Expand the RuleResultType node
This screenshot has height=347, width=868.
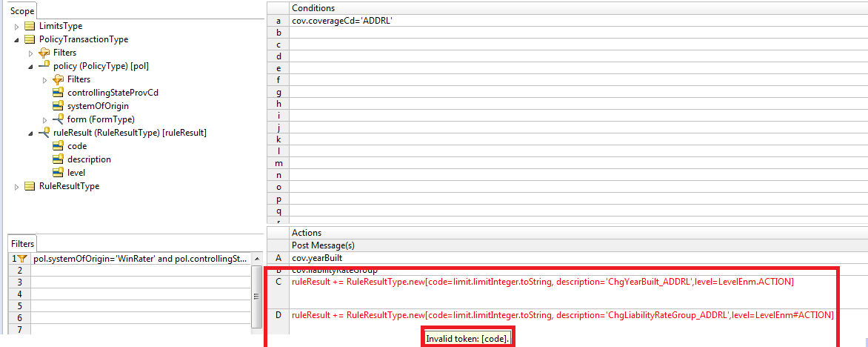(16, 187)
